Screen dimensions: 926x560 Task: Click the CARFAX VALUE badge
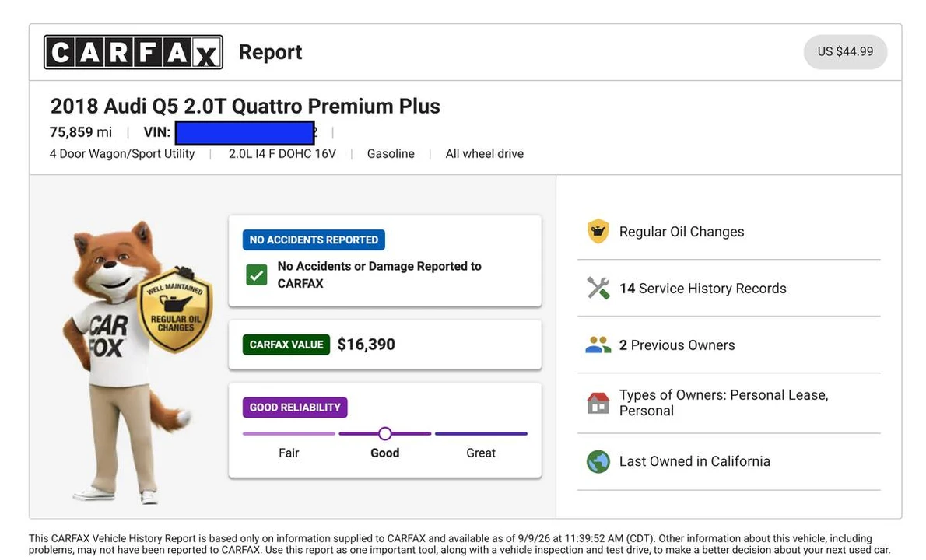286,345
